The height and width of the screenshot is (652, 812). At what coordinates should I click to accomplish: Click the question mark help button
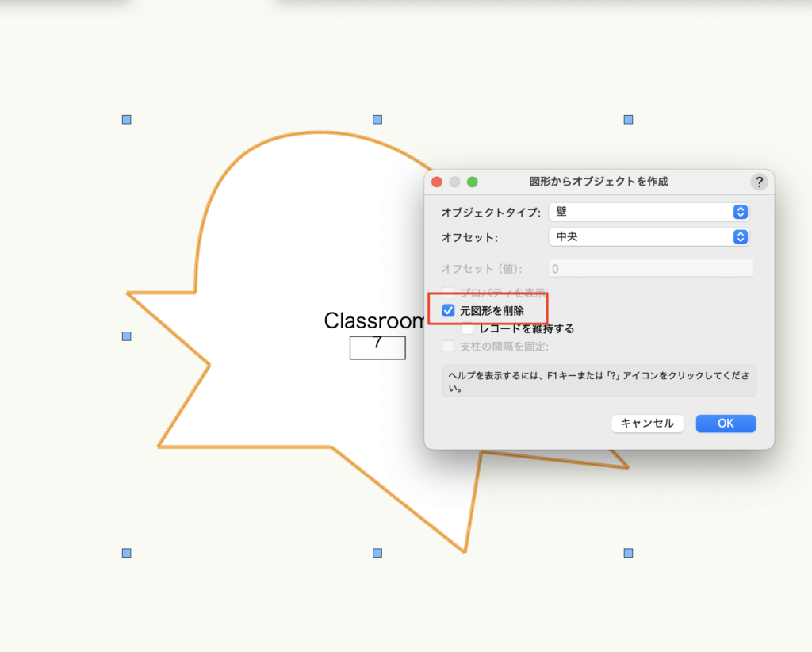tap(759, 182)
